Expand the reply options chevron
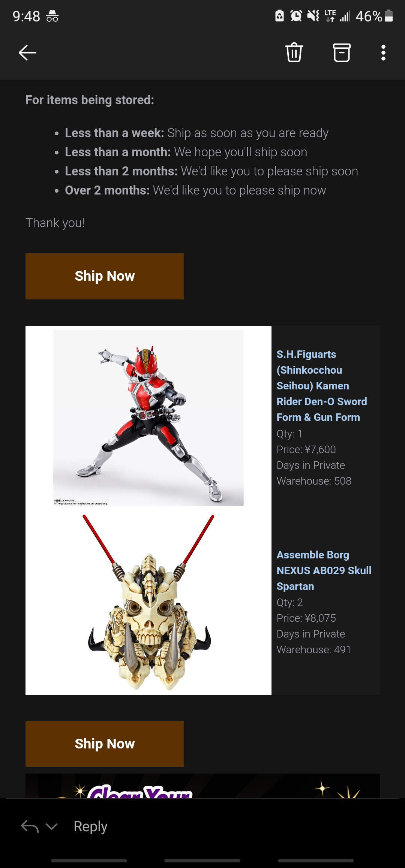This screenshot has width=405, height=868. (x=51, y=826)
